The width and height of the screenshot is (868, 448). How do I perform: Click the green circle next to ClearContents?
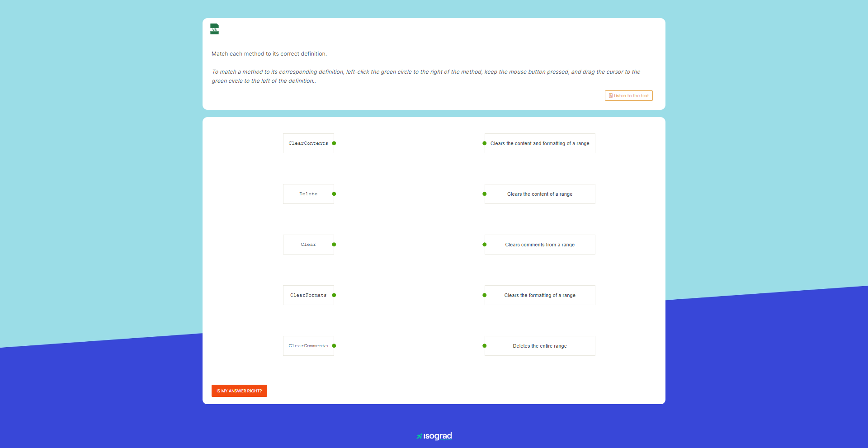point(334,143)
